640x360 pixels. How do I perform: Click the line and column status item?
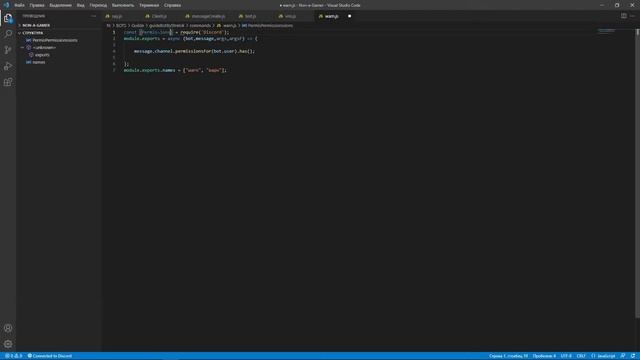(508, 356)
